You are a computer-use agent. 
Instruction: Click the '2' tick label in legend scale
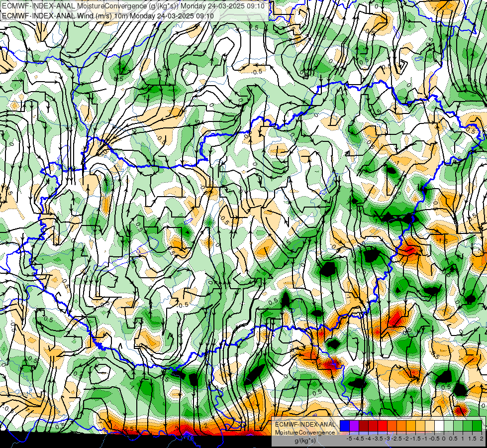click(482, 439)
